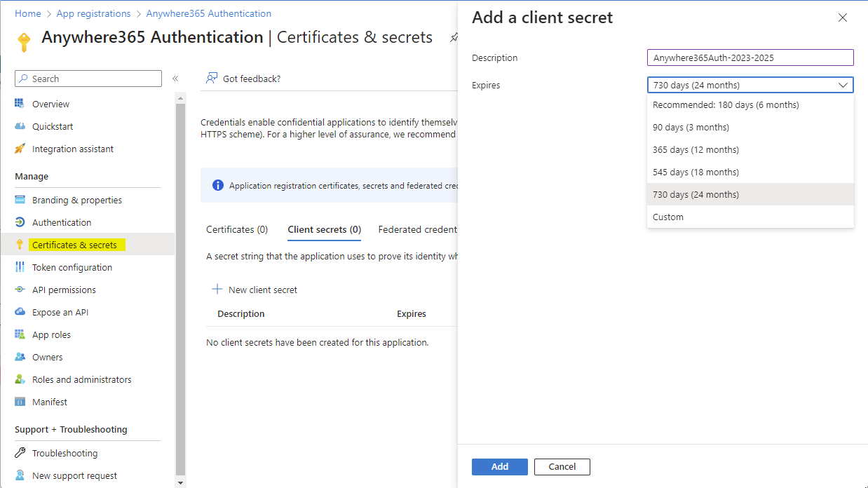The height and width of the screenshot is (488, 868).
Task: Click the Quickstart cloud icon
Action: click(20, 126)
